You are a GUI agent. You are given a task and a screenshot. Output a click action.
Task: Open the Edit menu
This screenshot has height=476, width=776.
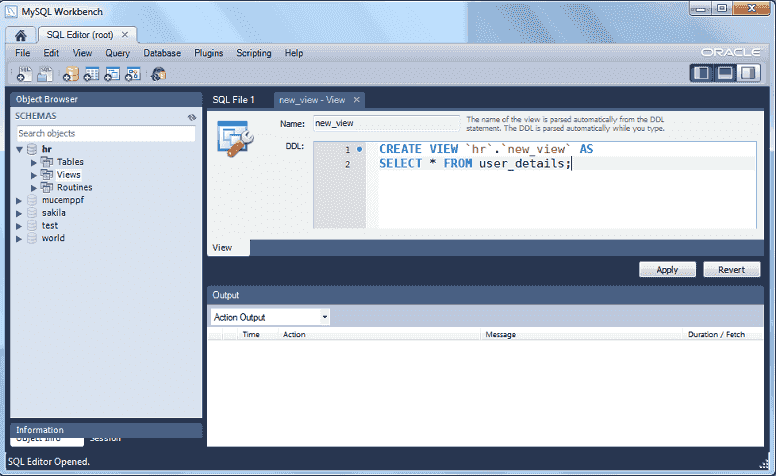pos(51,53)
